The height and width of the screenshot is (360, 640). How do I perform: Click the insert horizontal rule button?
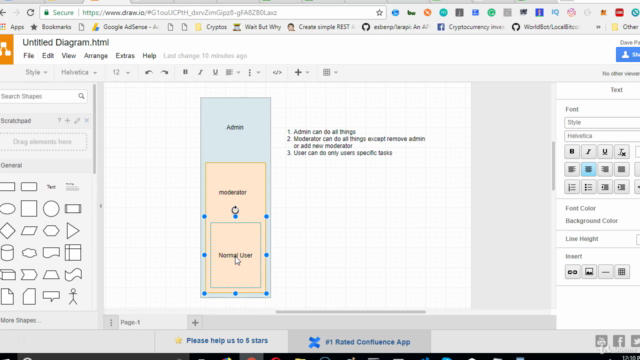606,272
